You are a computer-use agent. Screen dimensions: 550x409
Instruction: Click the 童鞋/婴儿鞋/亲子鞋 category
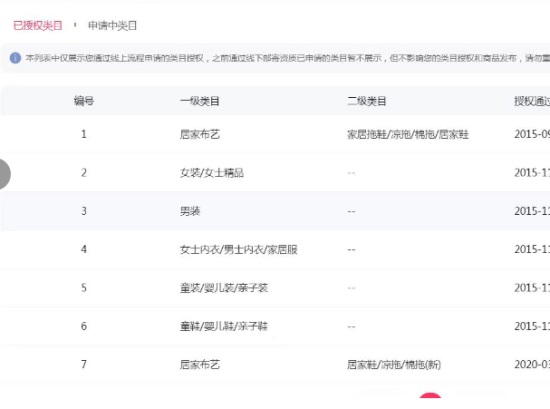(224, 326)
